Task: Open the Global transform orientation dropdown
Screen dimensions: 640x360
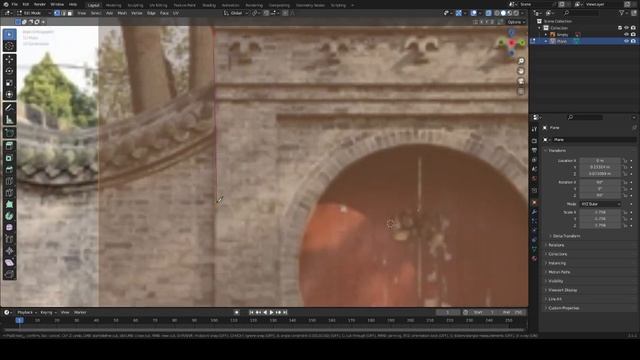Action: coord(236,13)
